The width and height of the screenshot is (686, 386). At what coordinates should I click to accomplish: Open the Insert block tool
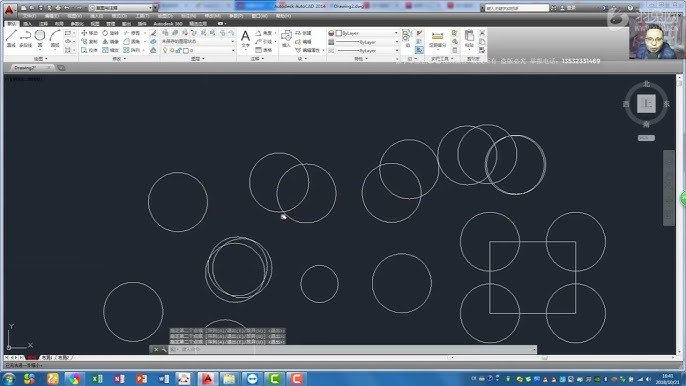click(x=286, y=39)
